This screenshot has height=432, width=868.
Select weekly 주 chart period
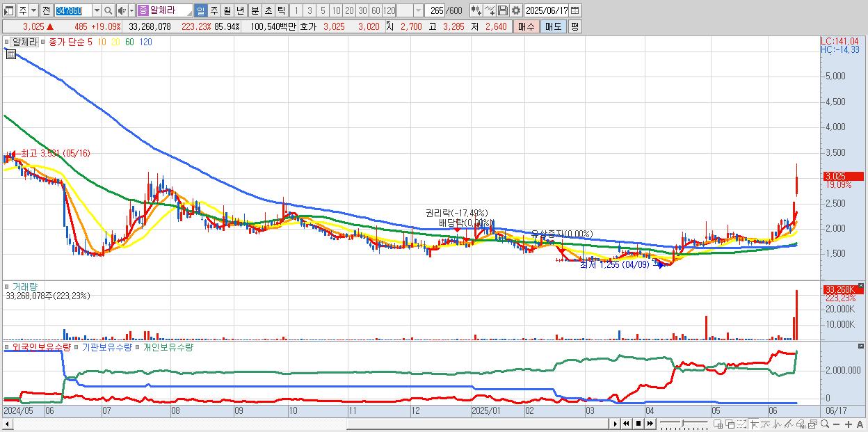click(x=214, y=10)
